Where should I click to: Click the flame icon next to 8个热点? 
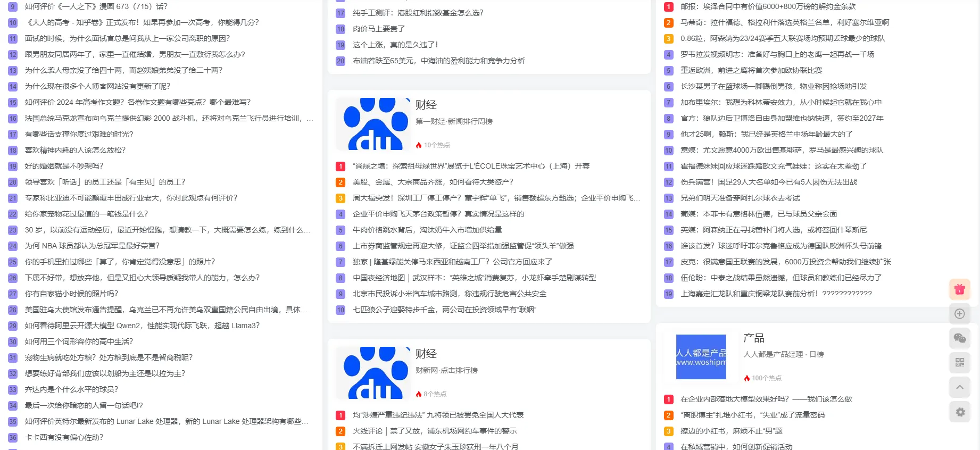419,394
